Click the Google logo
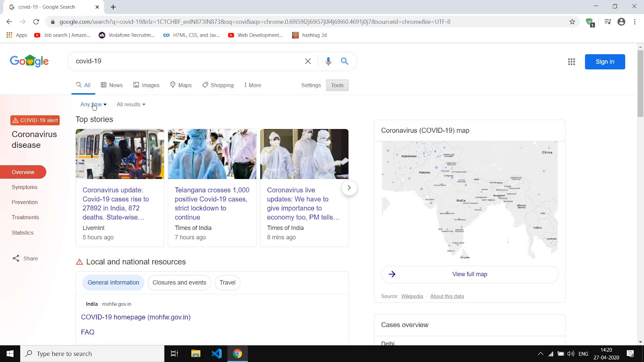 29,61
